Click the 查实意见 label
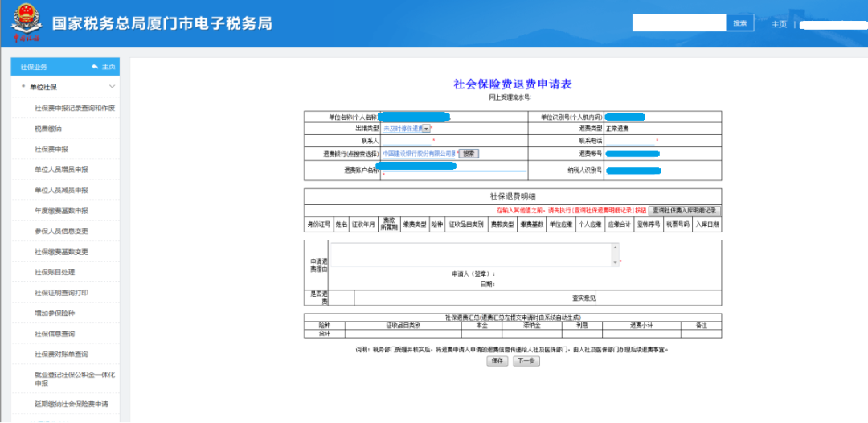 [x=583, y=298]
